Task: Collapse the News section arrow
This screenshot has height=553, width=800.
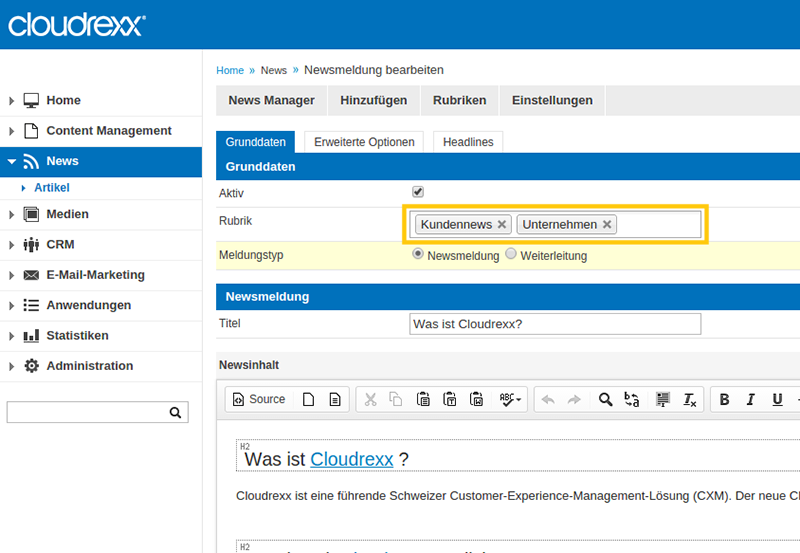Action: click(x=12, y=162)
